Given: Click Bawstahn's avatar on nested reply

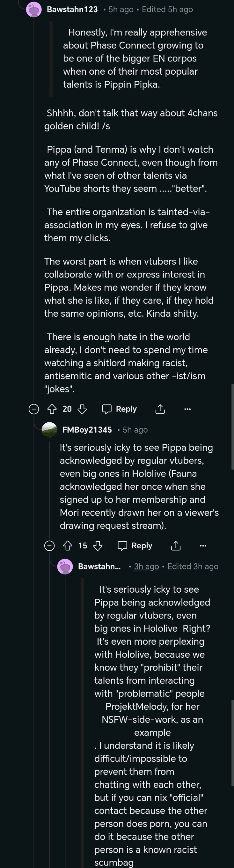Looking at the screenshot, I should point(65,567).
